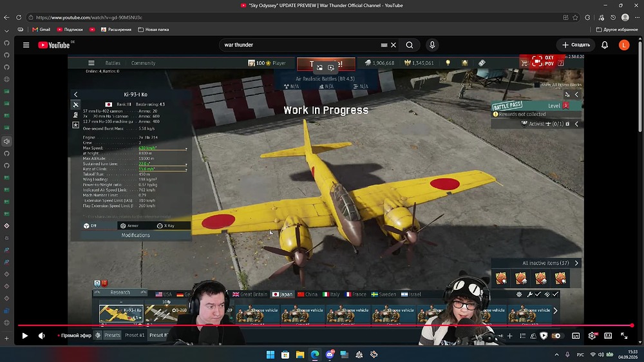Screen dimensions: 644x362
Task: Enable X-Ray view mode
Action: tap(166, 225)
